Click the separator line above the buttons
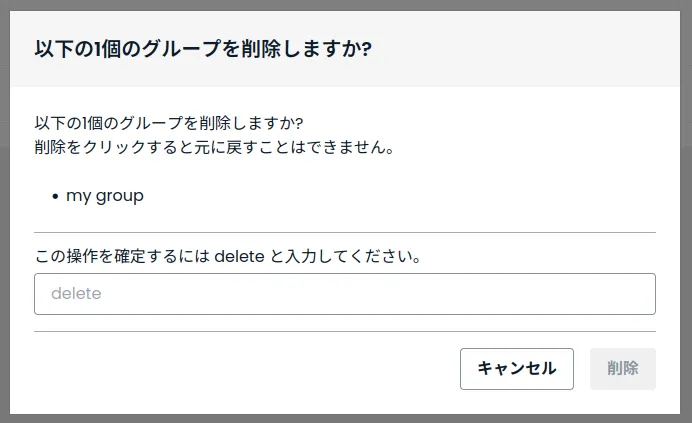The width and height of the screenshot is (692, 423). (345, 331)
